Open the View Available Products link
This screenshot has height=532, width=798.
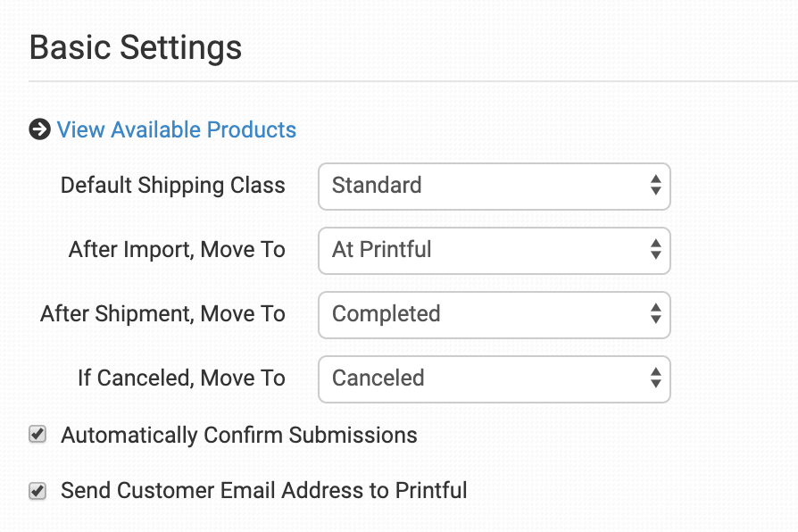coord(177,130)
